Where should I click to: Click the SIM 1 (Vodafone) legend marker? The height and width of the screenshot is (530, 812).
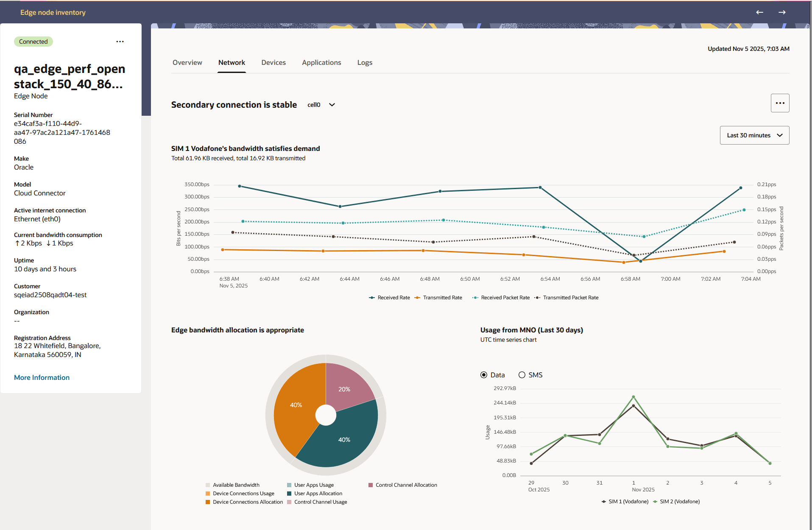(x=603, y=501)
